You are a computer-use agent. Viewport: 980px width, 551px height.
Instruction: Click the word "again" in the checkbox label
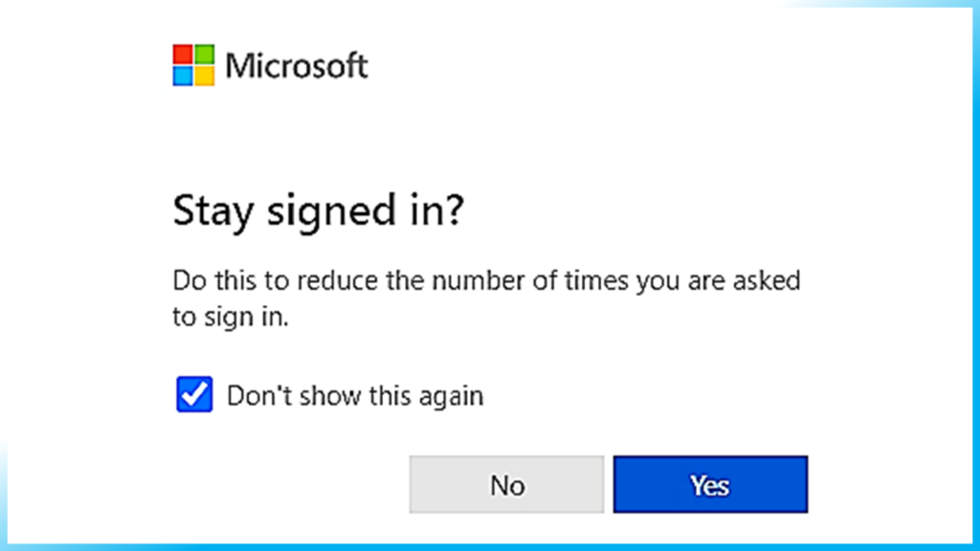click(452, 396)
